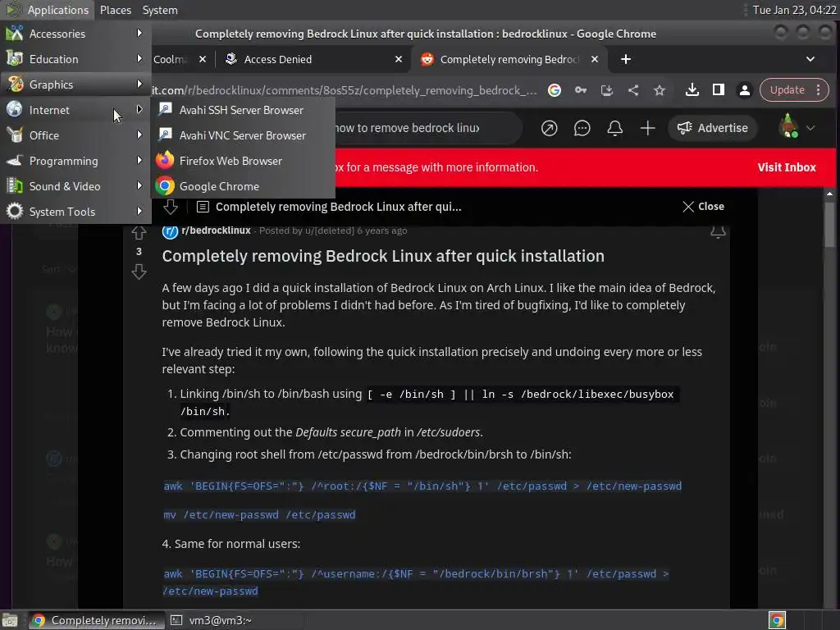Open the Internet submenu

click(x=75, y=110)
